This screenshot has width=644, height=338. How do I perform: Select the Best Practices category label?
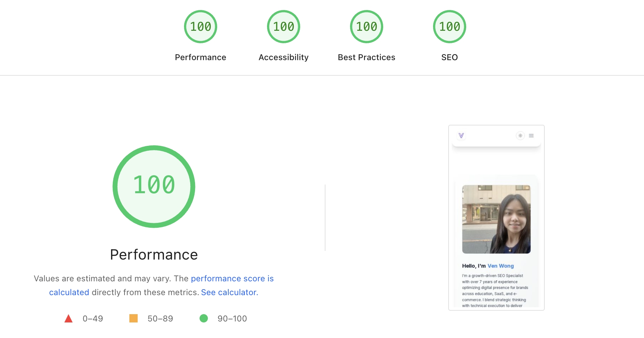[x=366, y=57]
